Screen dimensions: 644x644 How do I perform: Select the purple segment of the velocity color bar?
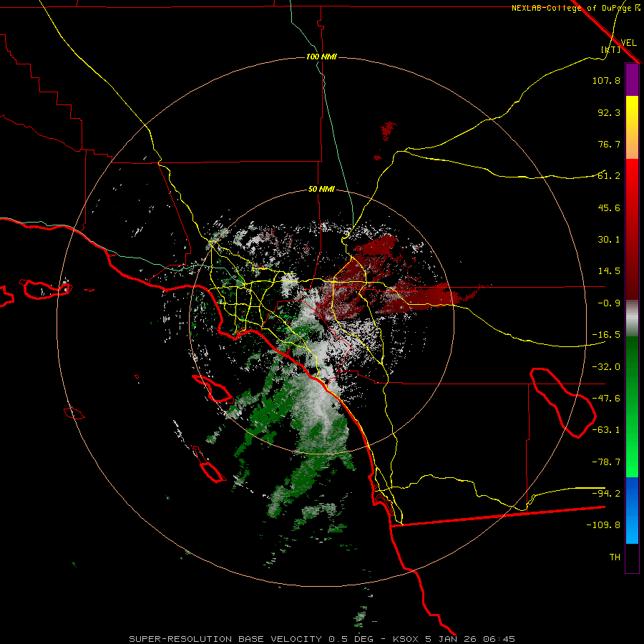pos(632,79)
